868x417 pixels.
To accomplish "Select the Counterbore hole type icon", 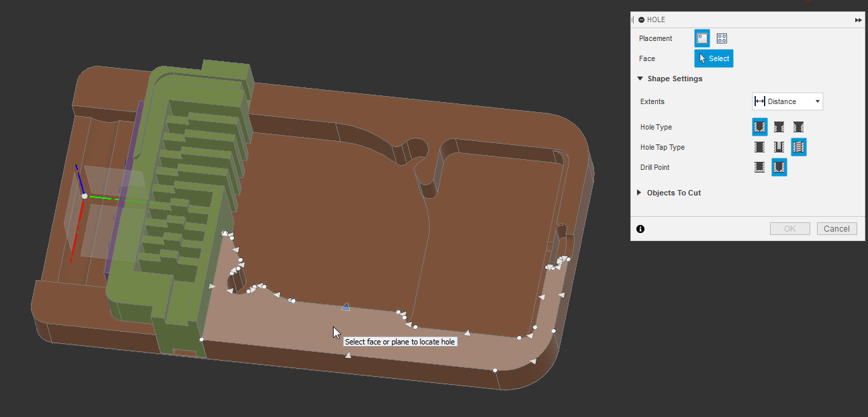I will pyautogui.click(x=779, y=127).
